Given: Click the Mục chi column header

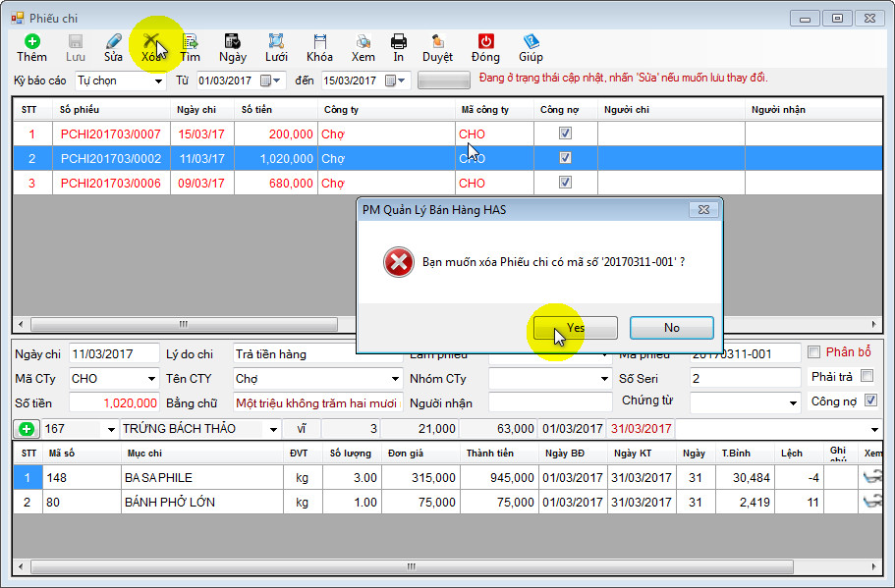Looking at the screenshot, I should pos(202,454).
